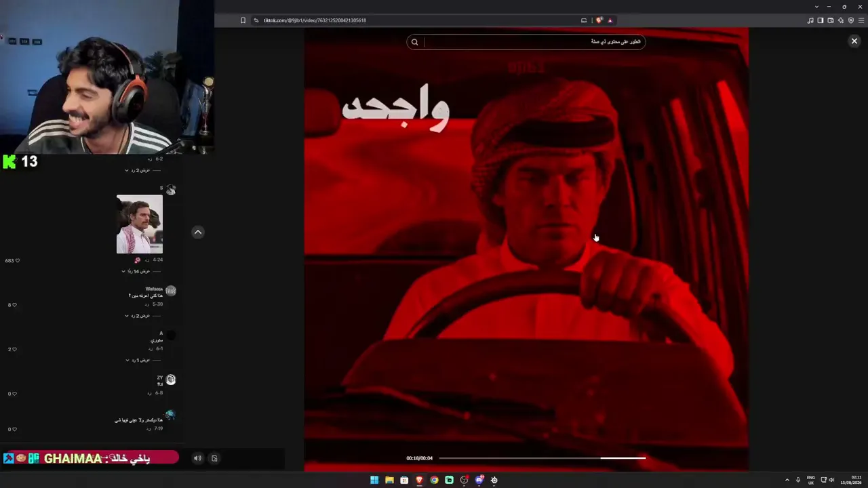Mute video with the speaker icon
This screenshot has width=868, height=488.
tap(197, 458)
